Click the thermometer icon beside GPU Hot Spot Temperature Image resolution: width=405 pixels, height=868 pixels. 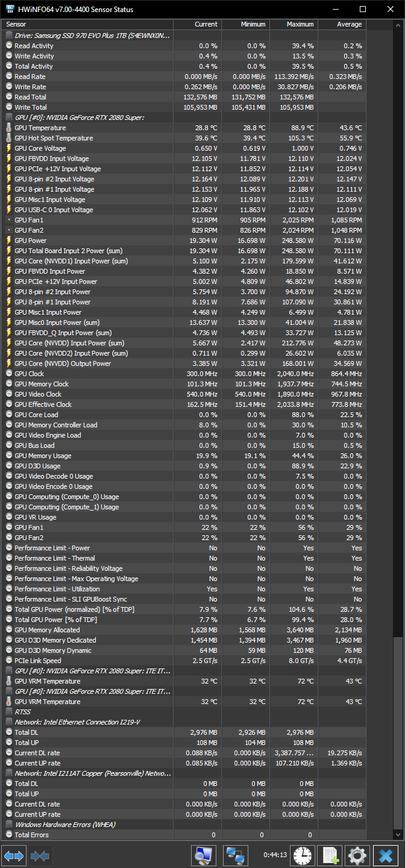coord(8,138)
